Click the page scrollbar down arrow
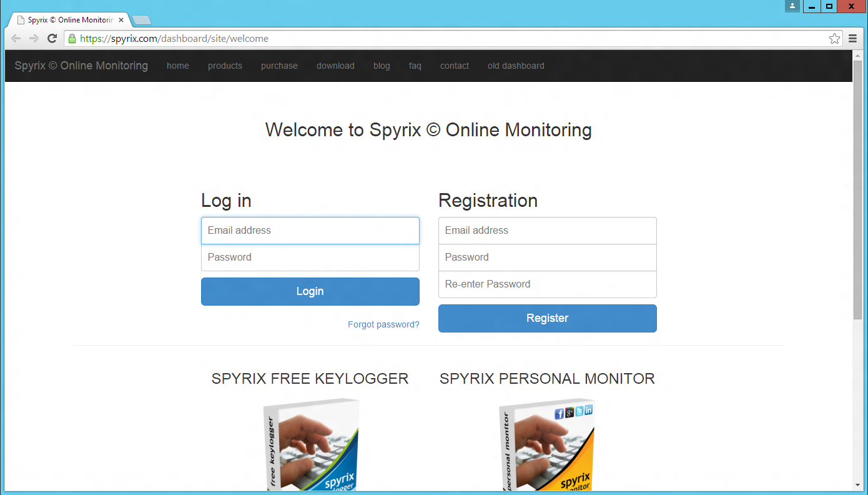 (x=857, y=486)
